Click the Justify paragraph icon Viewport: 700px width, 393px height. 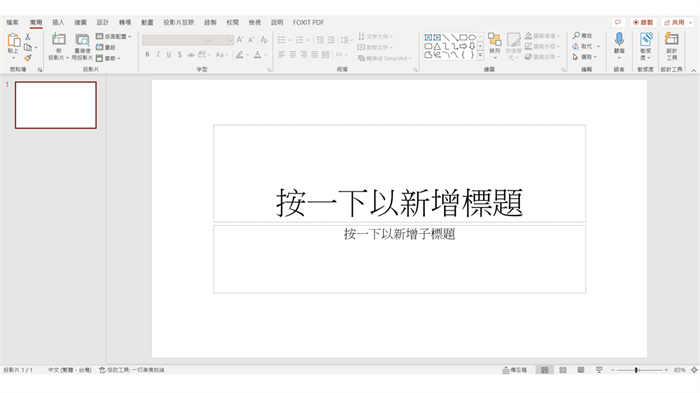click(315, 54)
